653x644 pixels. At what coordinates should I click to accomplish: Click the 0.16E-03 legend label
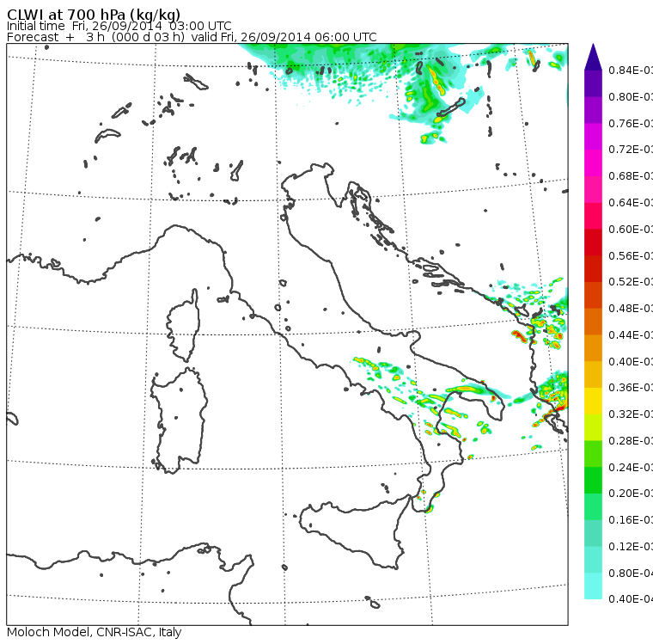pyautogui.click(x=631, y=520)
